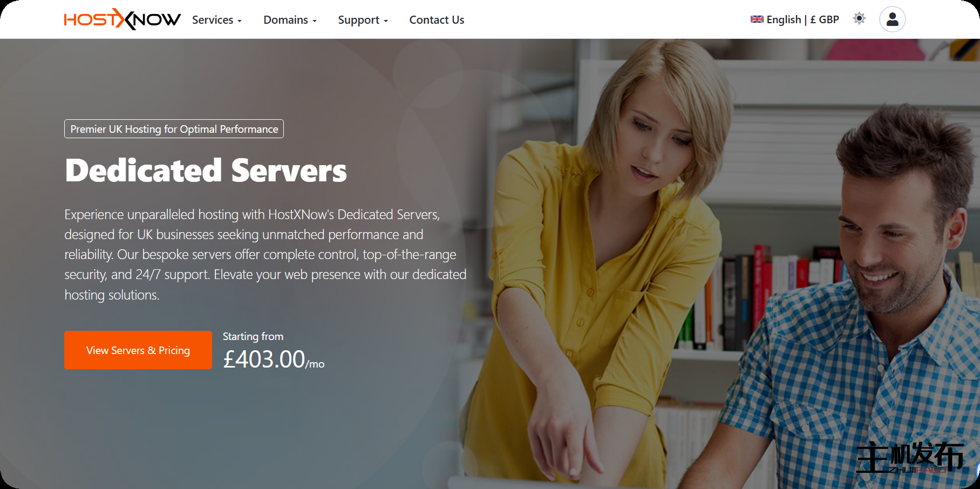
Task: Open the Domains menu label
Action: (x=285, y=20)
